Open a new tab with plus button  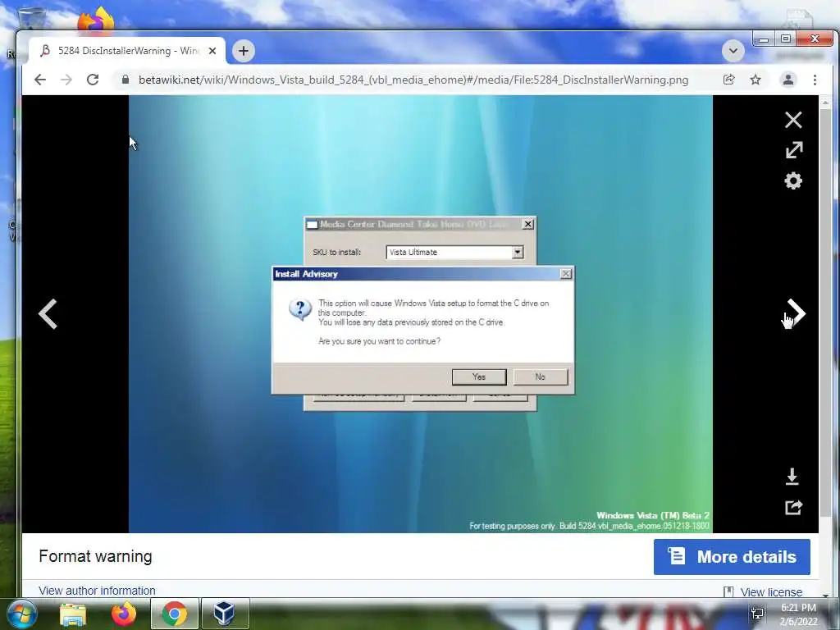(243, 51)
